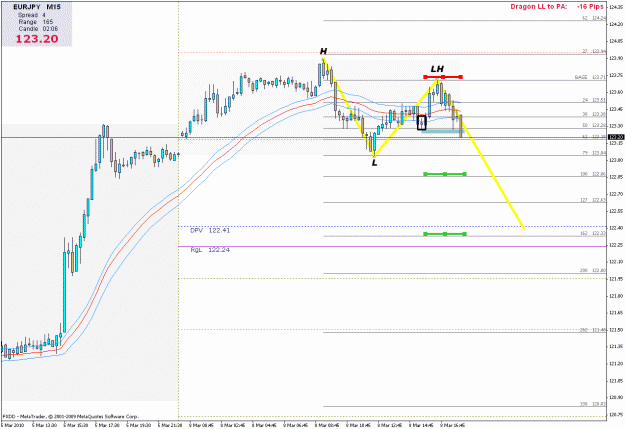
Task: Click 124.20 on the price axis
Action: [616, 24]
